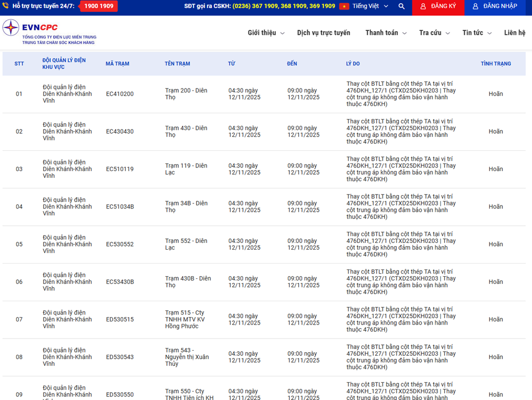Expand the Thanh toán menu

click(385, 33)
